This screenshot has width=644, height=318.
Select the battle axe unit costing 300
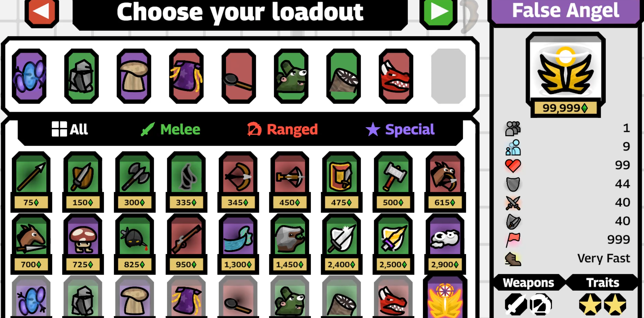pos(135,182)
